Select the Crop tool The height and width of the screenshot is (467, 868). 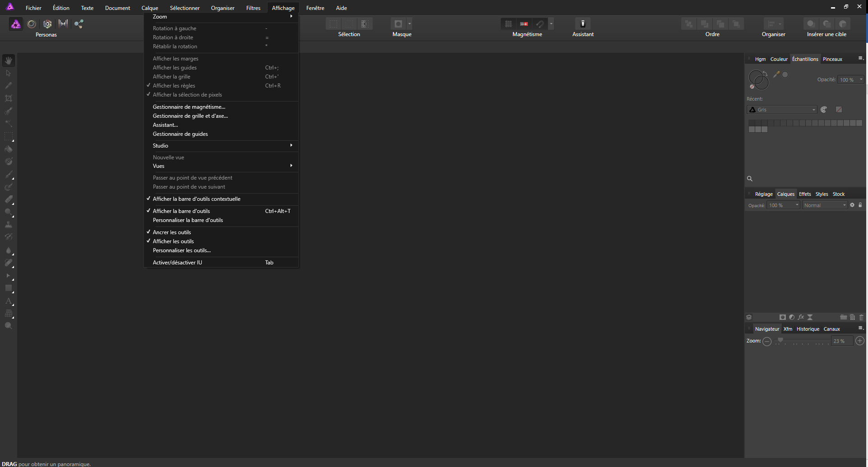pyautogui.click(x=9, y=98)
